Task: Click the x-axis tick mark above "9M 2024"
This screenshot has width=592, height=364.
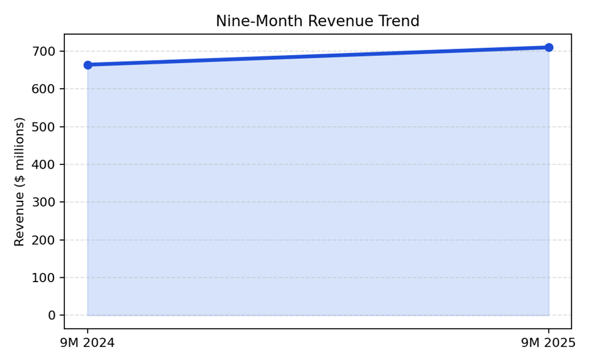Action: tap(87, 331)
